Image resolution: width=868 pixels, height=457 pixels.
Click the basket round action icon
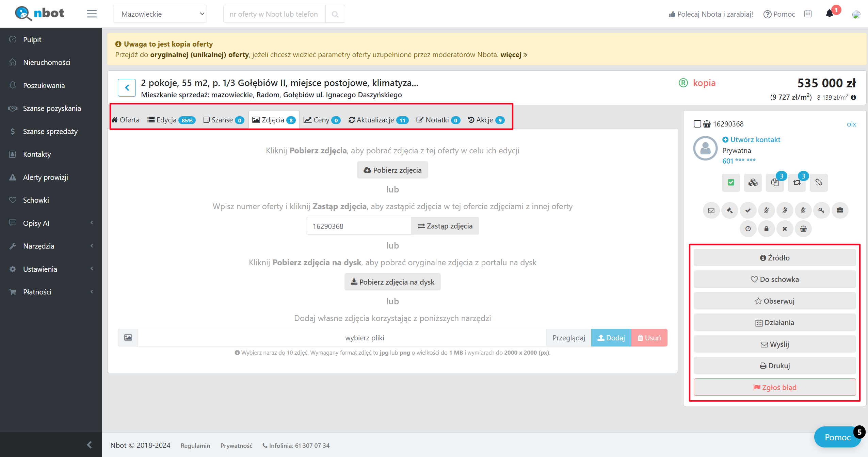(x=803, y=228)
